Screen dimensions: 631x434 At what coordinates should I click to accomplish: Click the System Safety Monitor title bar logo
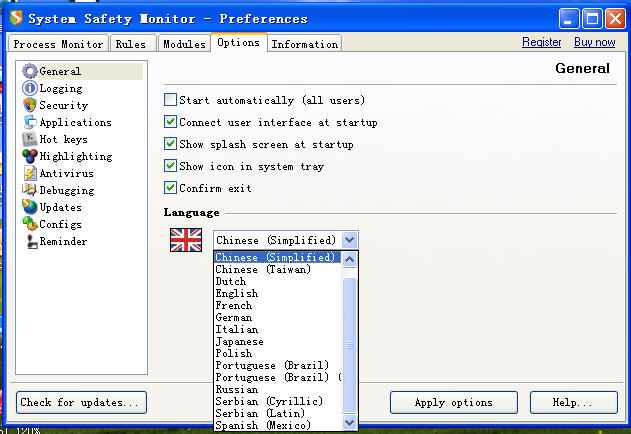[x=16, y=18]
